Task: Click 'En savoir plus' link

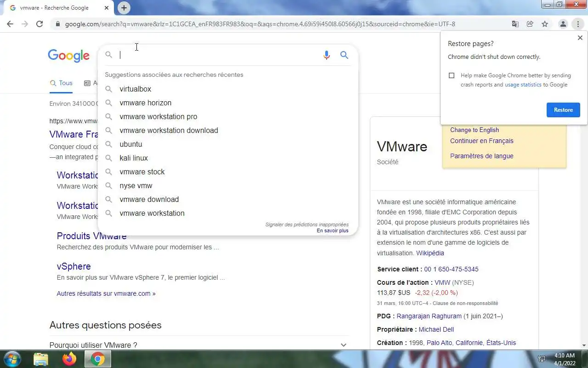Action: coord(333,230)
